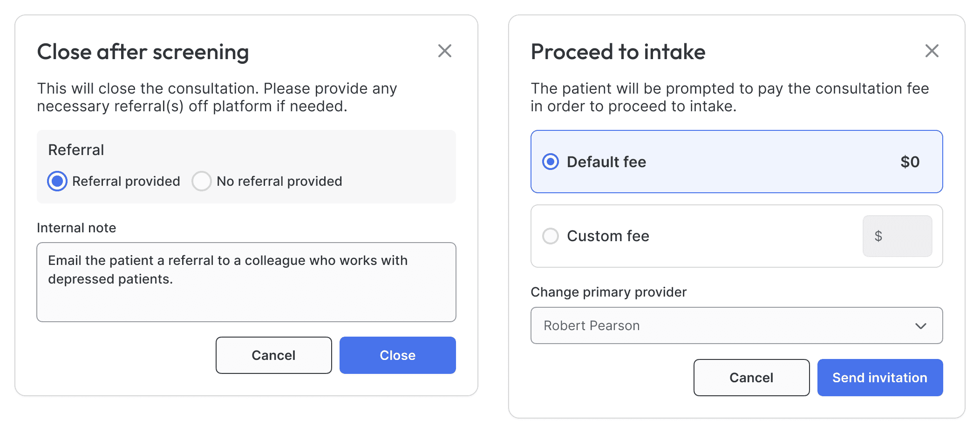Cancel the Proceed to intake dialog
Image resolution: width=980 pixels, height=433 pixels.
point(751,378)
